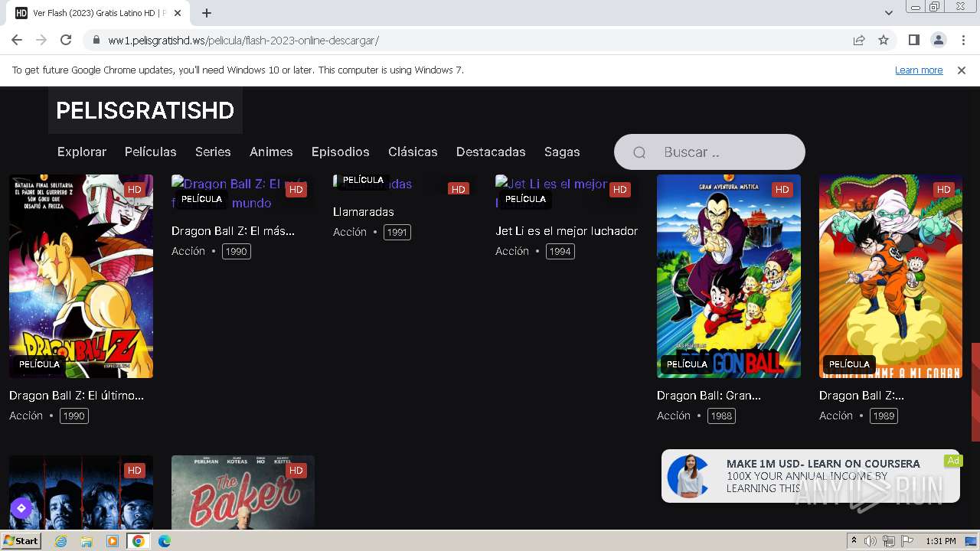Click the 1988 year tag
Screen dimensions: 980x551
[721, 416]
